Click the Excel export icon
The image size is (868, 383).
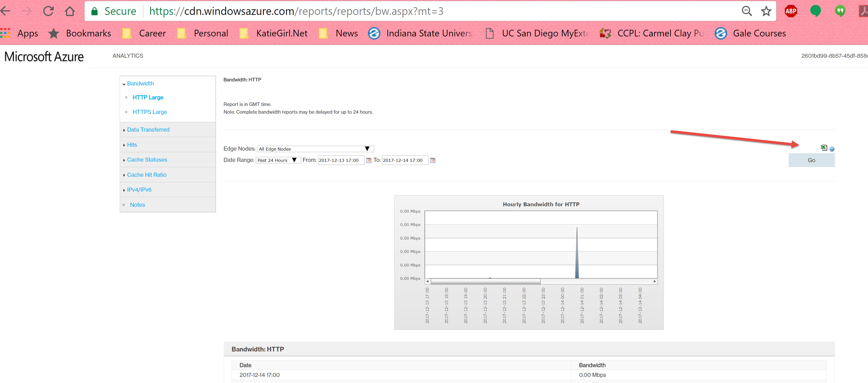pyautogui.click(x=824, y=148)
